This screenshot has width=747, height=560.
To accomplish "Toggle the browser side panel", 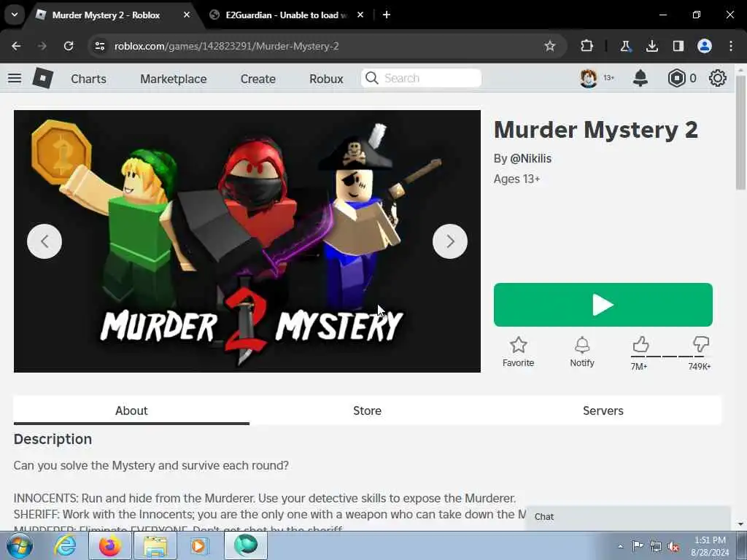I will tap(678, 46).
